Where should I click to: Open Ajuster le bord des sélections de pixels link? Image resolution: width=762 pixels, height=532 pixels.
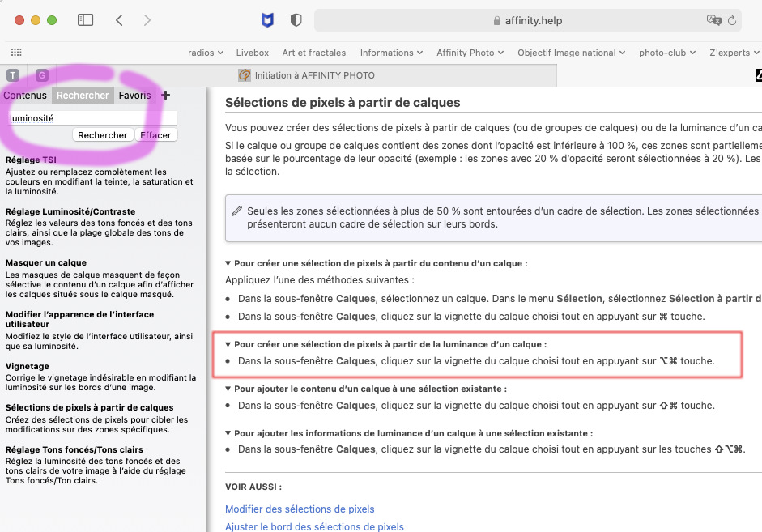[x=314, y=526]
